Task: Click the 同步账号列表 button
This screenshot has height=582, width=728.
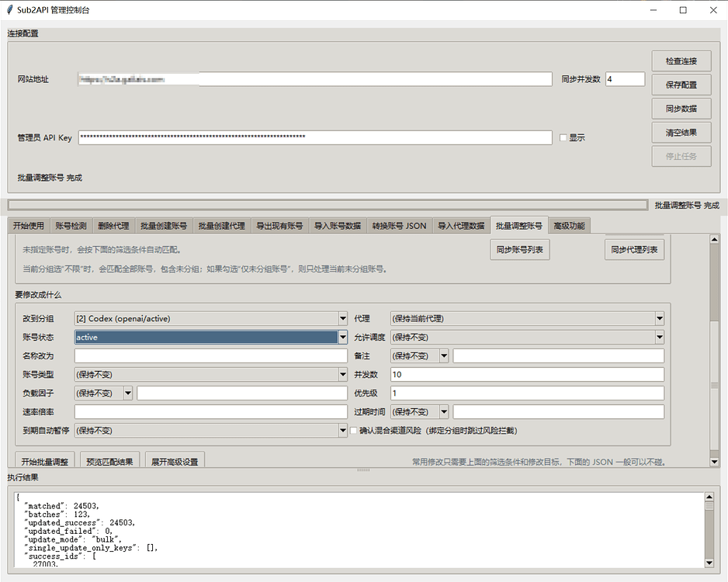Action: [x=519, y=250]
